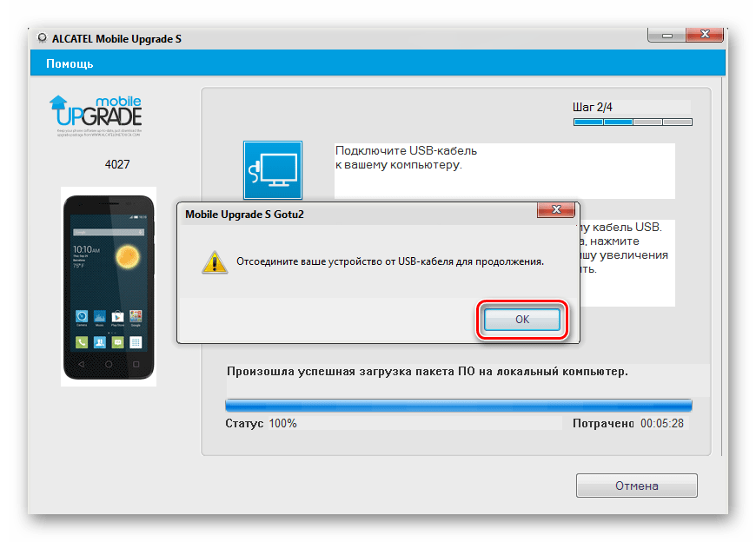Click the disconnect USB warning message text
The width and height of the screenshot is (756, 542).
point(390,261)
